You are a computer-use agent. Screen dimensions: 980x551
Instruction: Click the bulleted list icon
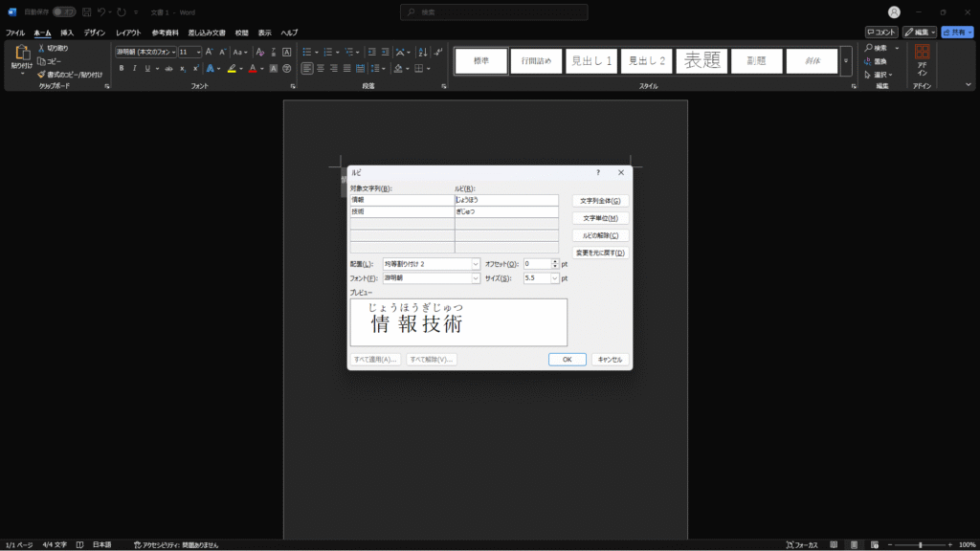(307, 52)
